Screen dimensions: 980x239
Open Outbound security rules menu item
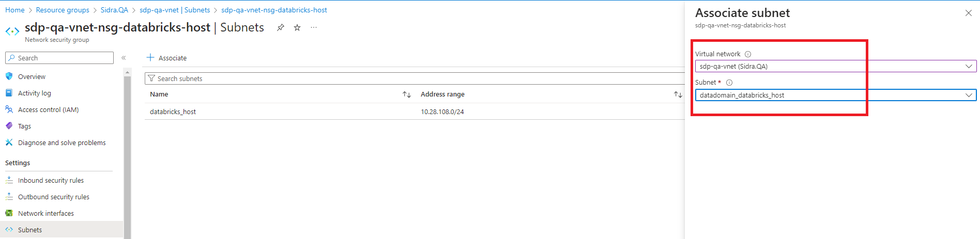tap(53, 197)
